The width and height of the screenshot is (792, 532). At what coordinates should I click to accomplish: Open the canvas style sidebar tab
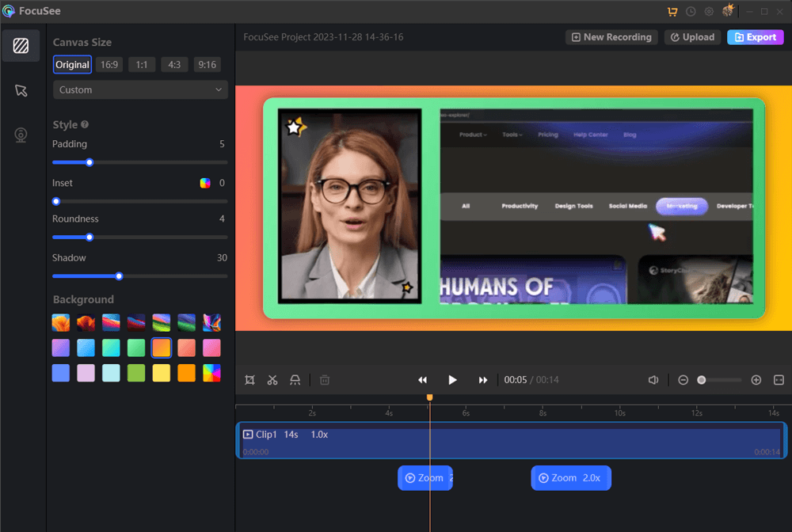21,46
